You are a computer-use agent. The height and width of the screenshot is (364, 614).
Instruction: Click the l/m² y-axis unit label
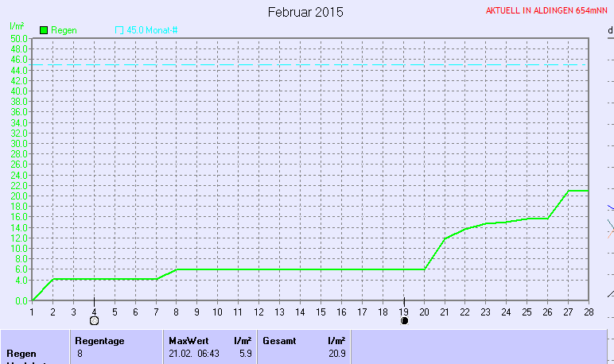(x=15, y=26)
